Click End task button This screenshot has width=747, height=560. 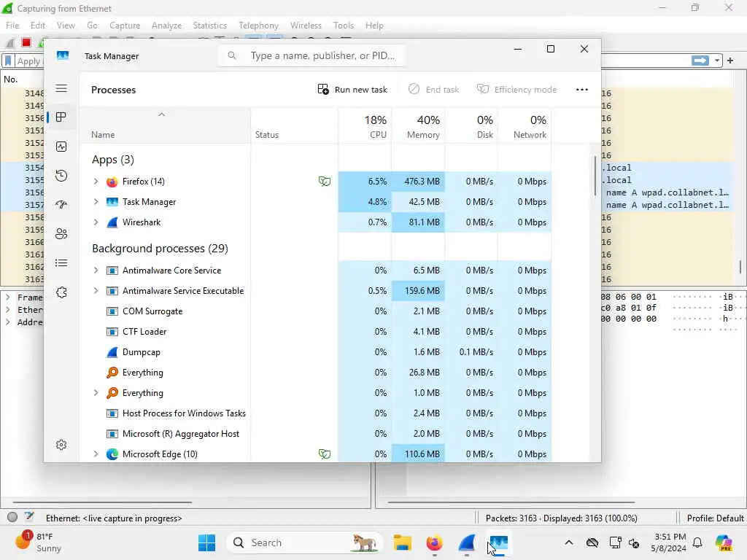[433, 90]
